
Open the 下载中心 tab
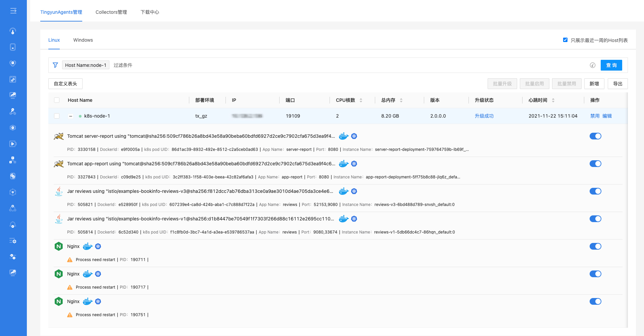click(x=150, y=12)
